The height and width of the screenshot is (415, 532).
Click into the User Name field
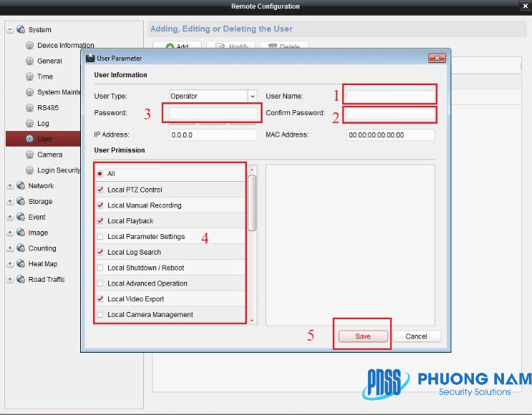pos(390,96)
